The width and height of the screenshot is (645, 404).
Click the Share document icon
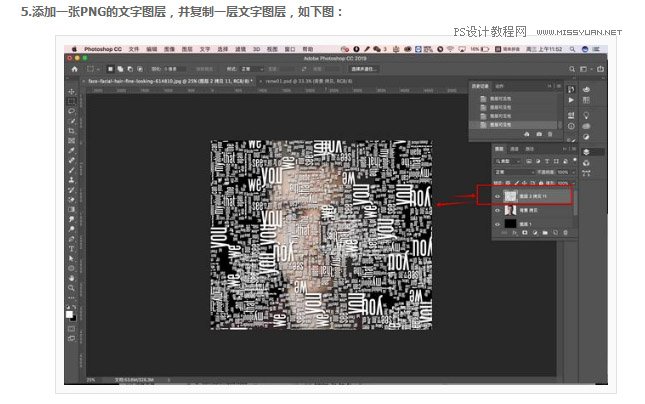pos(601,69)
